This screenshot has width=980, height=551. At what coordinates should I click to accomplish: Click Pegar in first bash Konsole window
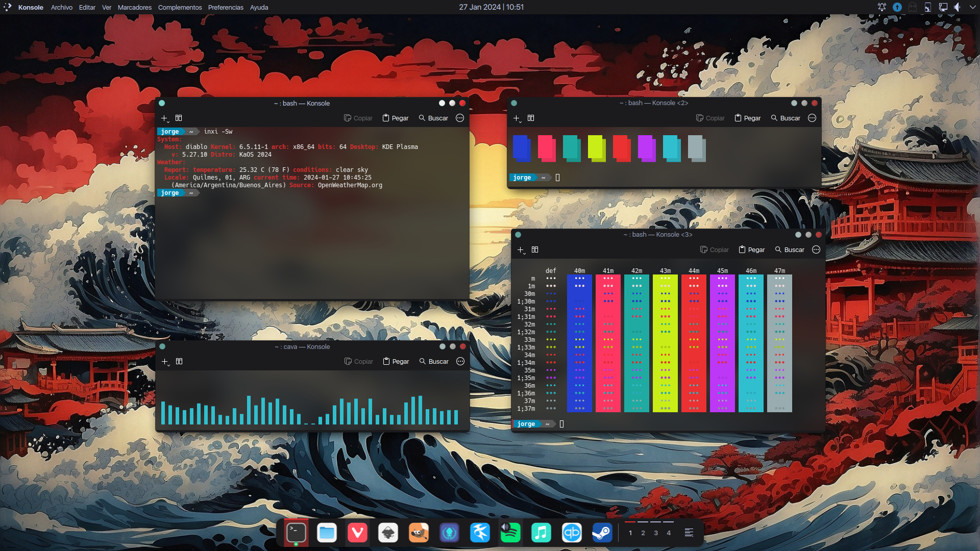pyautogui.click(x=396, y=118)
